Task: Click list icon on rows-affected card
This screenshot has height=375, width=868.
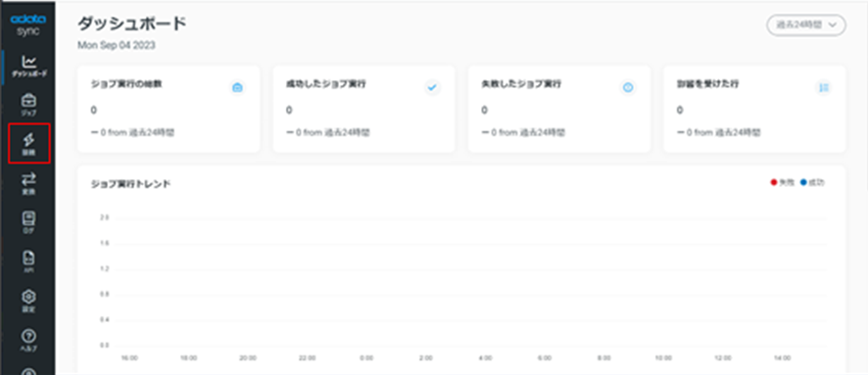Action: [824, 87]
